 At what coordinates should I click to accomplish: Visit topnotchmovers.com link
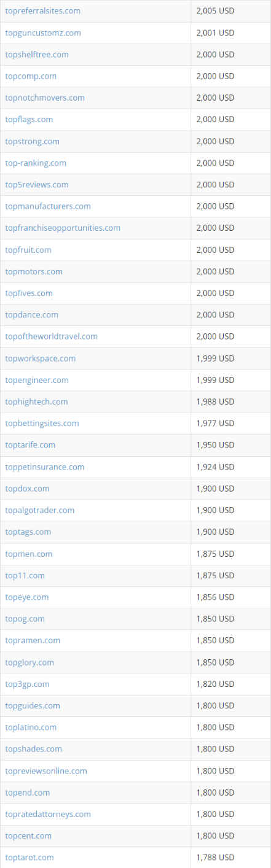45,98
